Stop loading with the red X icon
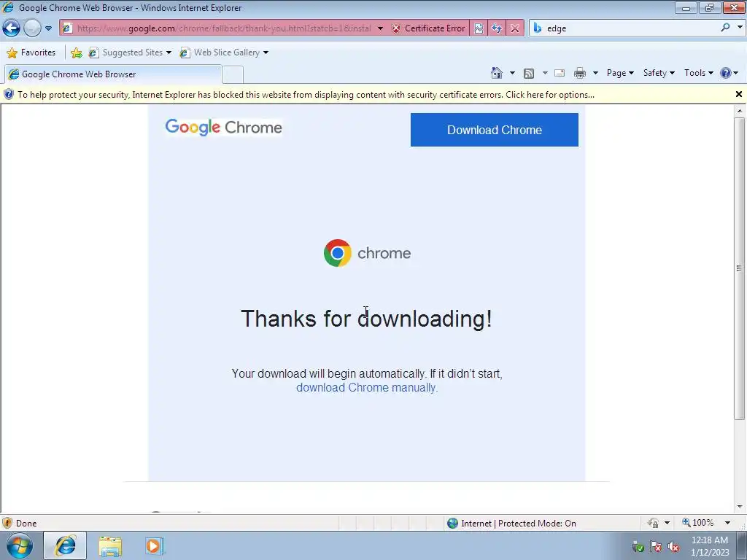The image size is (747, 560). 515,28
